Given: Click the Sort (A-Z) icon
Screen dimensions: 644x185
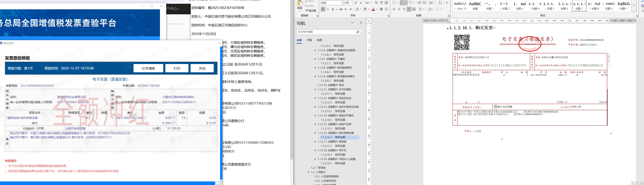Looking at the screenshot, I should coord(440,3).
